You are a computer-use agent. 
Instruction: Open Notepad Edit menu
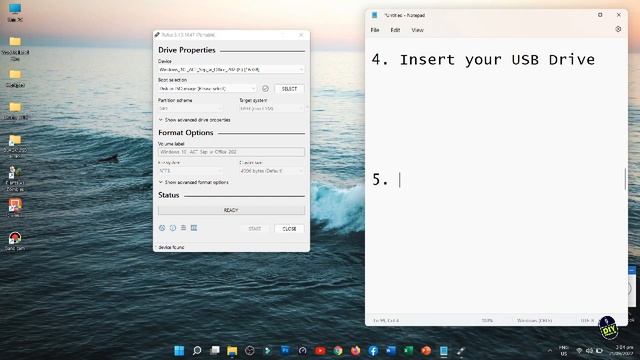point(395,30)
